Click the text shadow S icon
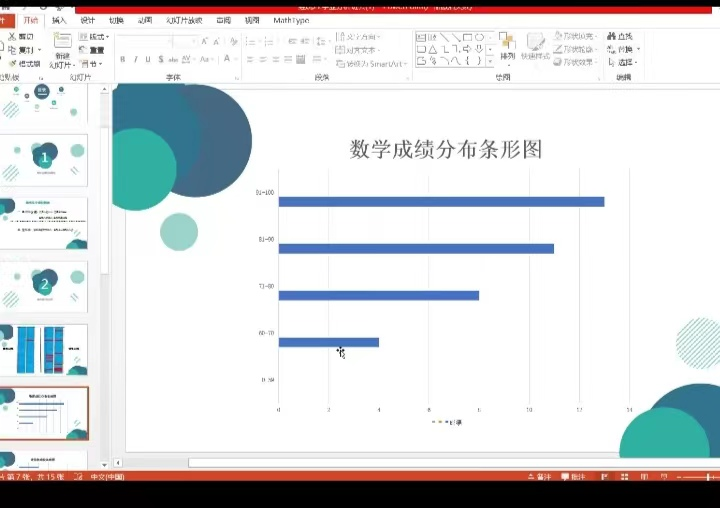This screenshot has height=508, width=720. (x=162, y=59)
